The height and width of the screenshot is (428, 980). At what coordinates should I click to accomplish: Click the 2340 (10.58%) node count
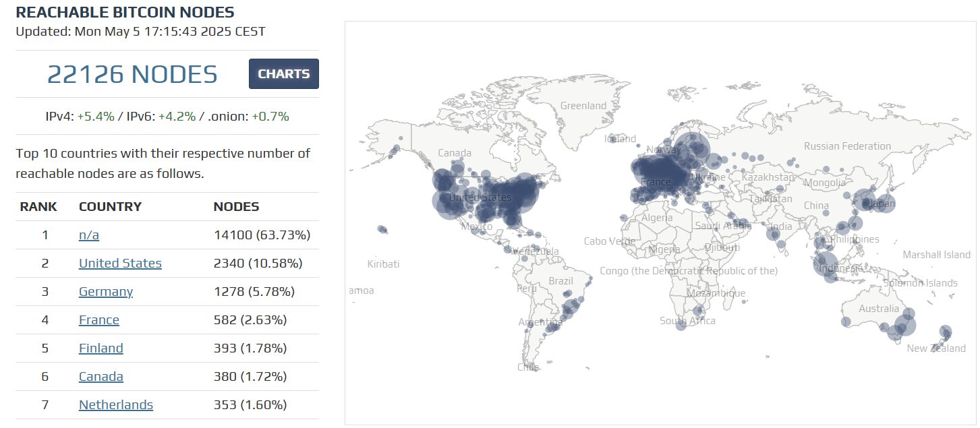coord(258,264)
